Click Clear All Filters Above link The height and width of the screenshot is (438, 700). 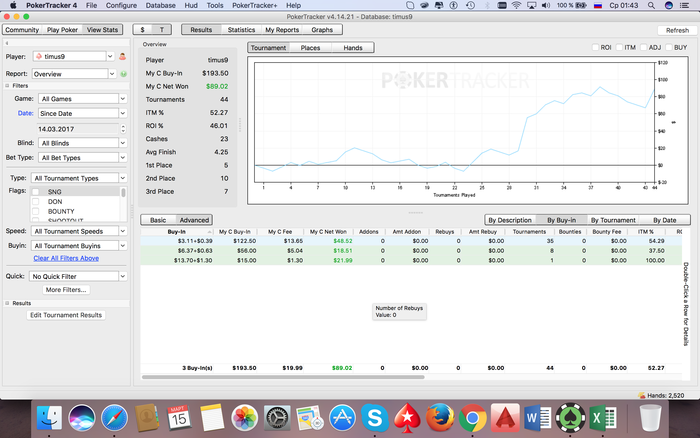(x=66, y=259)
